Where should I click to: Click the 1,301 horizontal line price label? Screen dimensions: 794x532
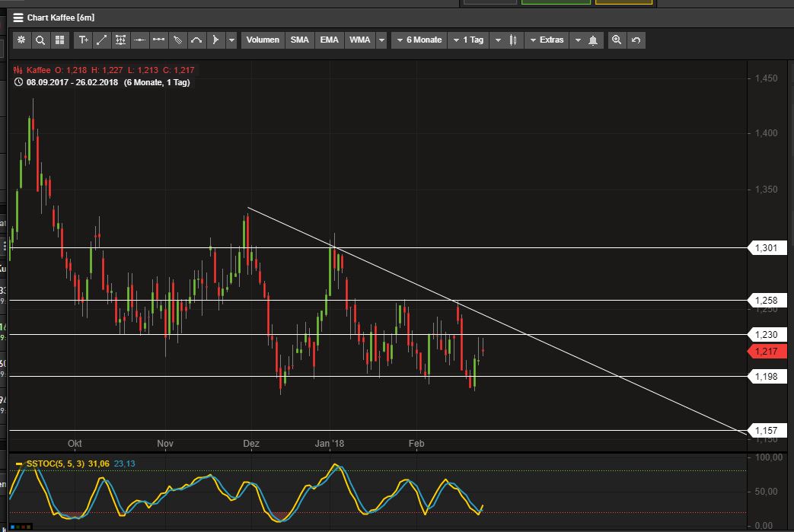765,248
